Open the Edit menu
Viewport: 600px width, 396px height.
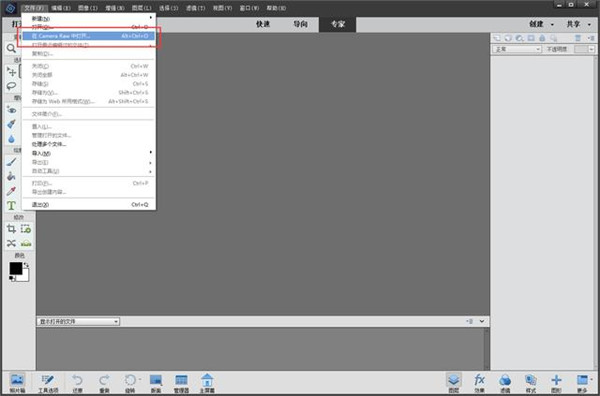[x=61, y=8]
